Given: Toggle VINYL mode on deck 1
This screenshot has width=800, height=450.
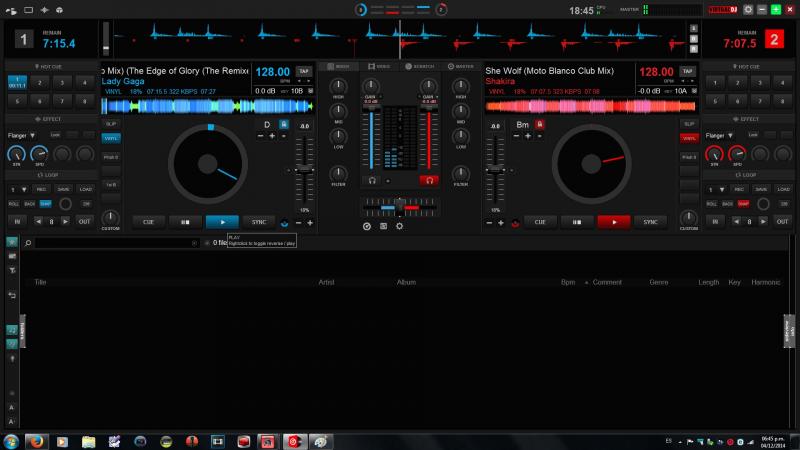Looking at the screenshot, I should pos(111,138).
